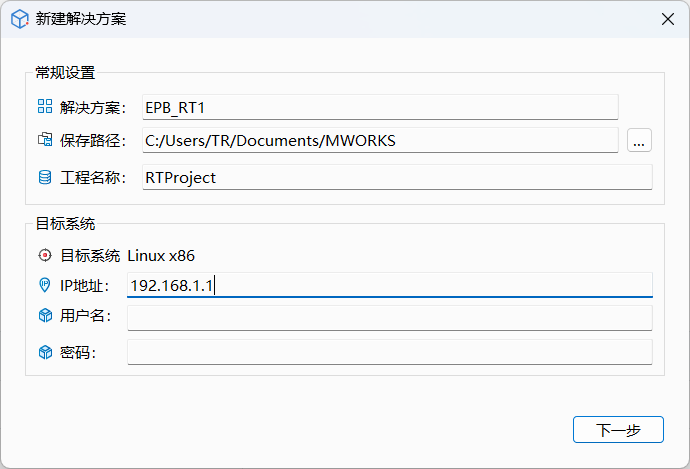Click the database icon beside 工程名称
Viewport: 690px width, 469px height.
coord(44,177)
